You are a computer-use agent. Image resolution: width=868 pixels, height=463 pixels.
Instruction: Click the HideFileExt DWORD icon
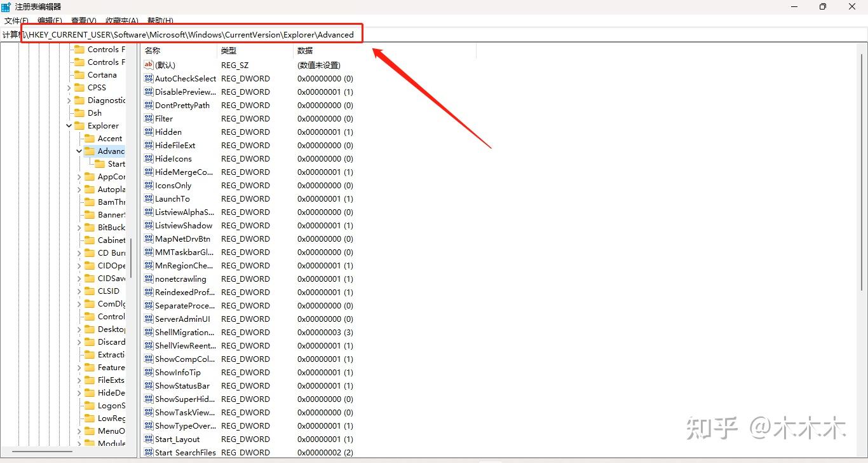[149, 145]
